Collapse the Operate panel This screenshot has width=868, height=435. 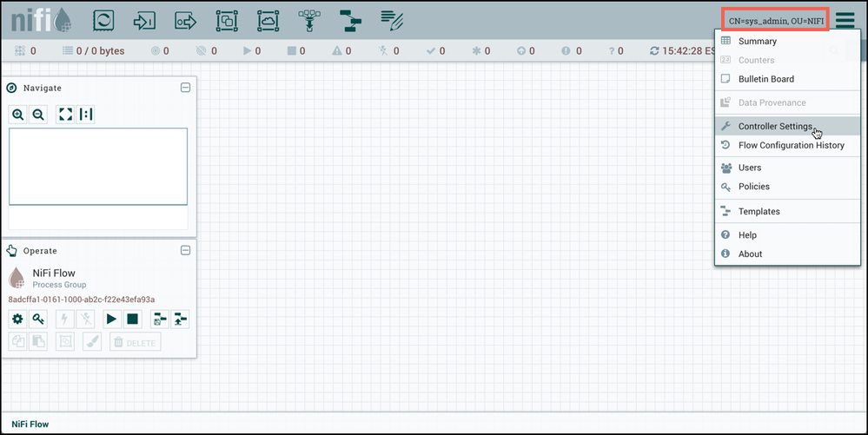[x=185, y=250]
